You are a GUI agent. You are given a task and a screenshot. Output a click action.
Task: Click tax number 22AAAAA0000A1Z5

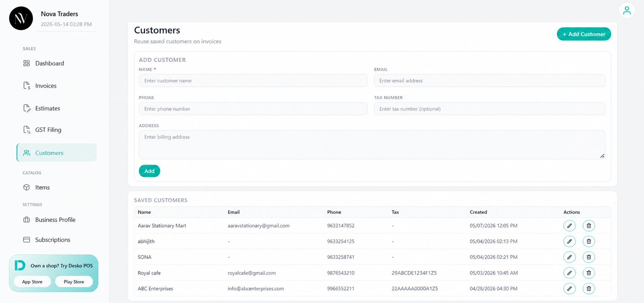coord(415,289)
